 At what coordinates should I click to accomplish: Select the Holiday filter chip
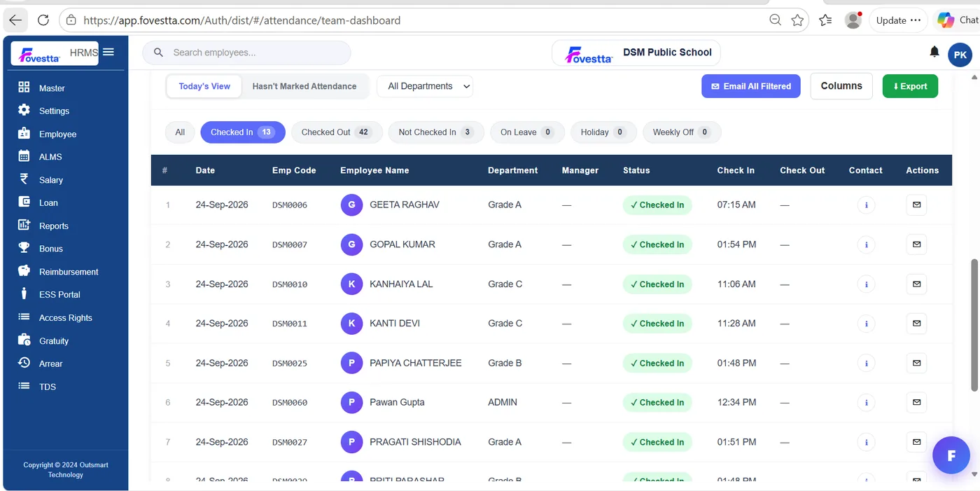603,132
